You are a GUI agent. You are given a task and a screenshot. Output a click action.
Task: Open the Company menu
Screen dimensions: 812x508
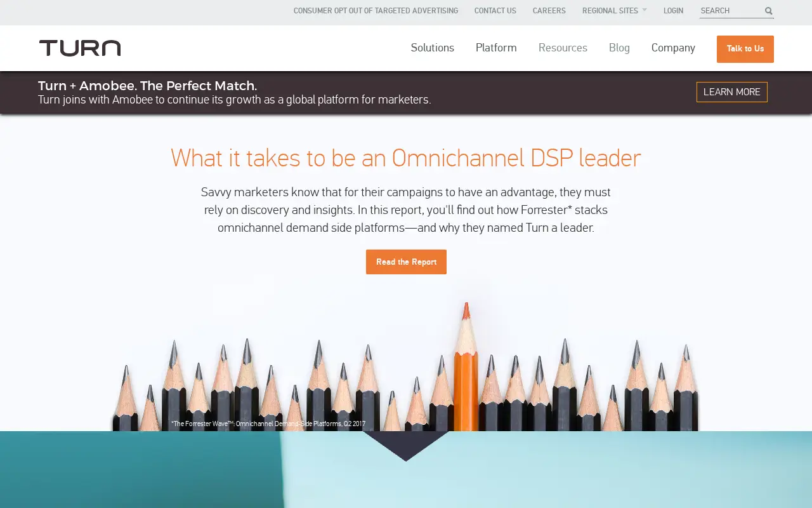673,48
